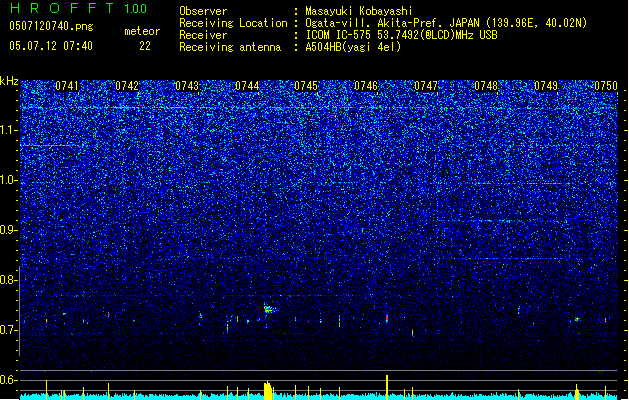This screenshot has width=629, height=400.
Task: Select the file name 0507120740.png
Action: point(51,26)
